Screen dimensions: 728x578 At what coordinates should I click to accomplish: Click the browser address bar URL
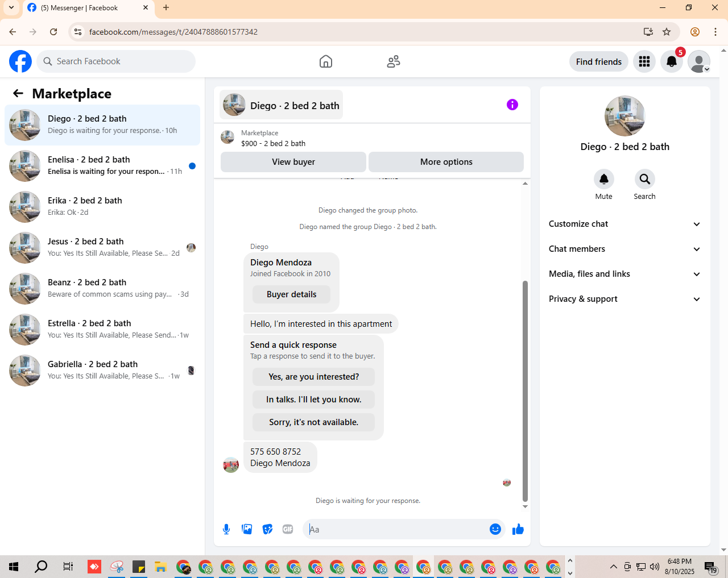[173, 32]
